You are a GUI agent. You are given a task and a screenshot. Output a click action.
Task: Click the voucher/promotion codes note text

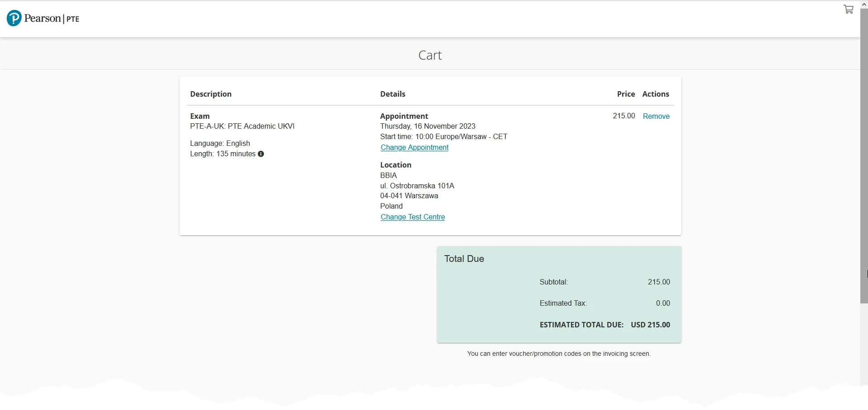pos(559,354)
